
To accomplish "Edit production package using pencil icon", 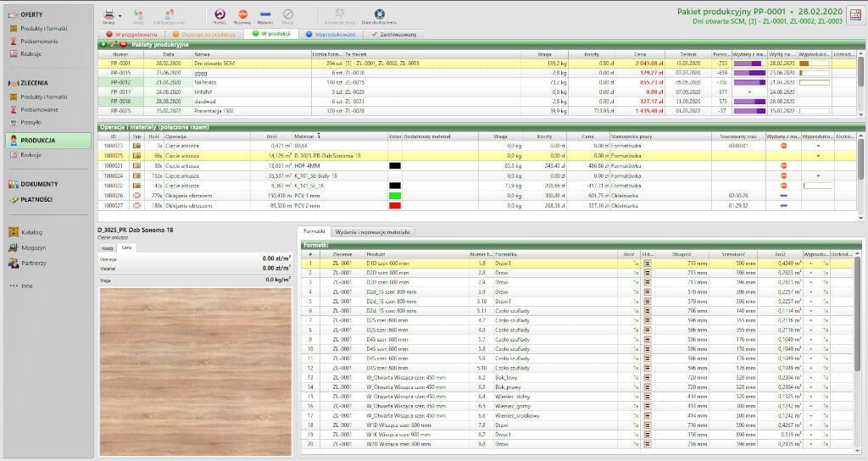I will tap(114, 44).
